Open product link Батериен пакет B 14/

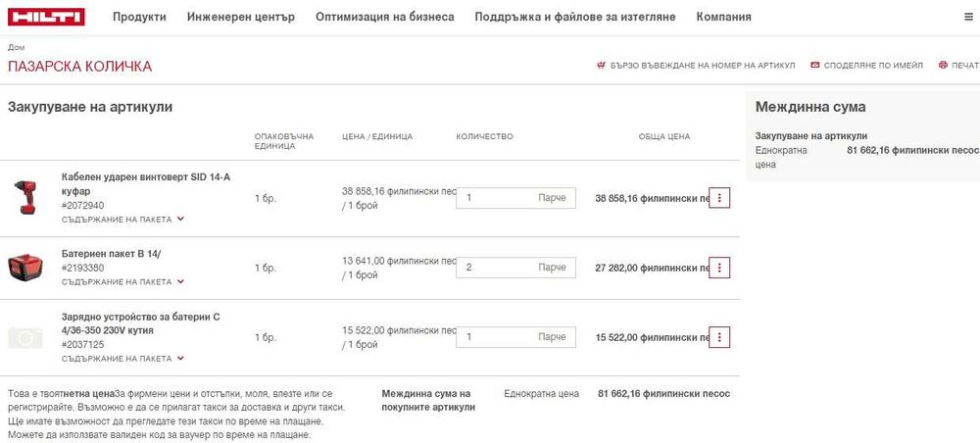[112, 254]
